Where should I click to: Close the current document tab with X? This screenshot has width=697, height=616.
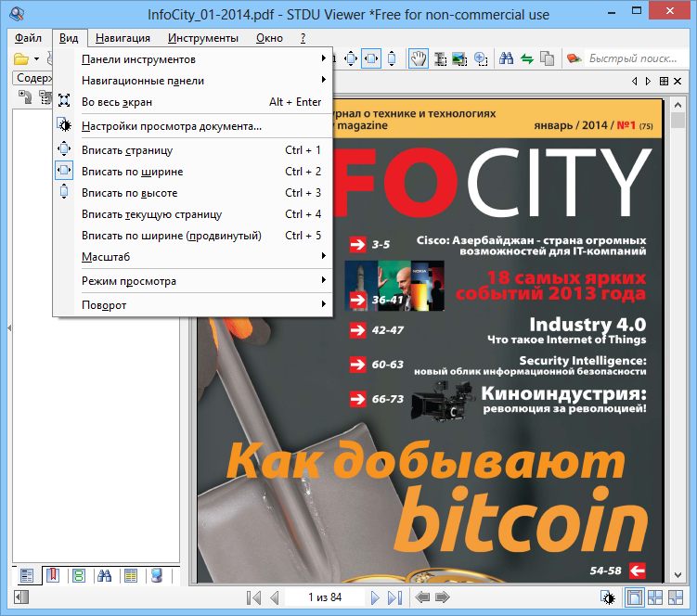coord(678,82)
